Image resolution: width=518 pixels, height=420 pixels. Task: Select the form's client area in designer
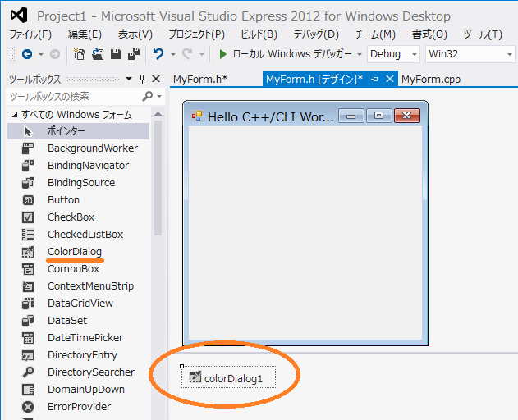tap(305, 232)
